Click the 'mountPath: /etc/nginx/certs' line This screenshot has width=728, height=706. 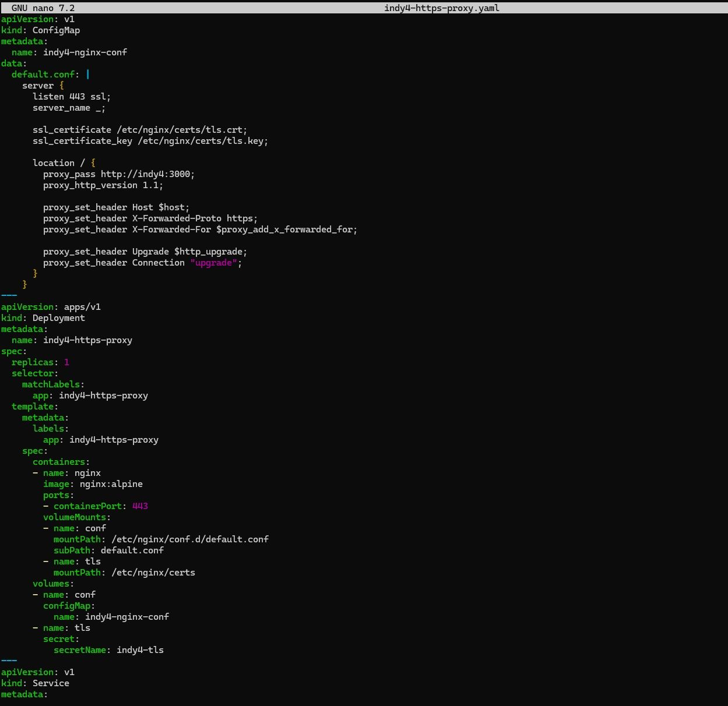coord(124,573)
